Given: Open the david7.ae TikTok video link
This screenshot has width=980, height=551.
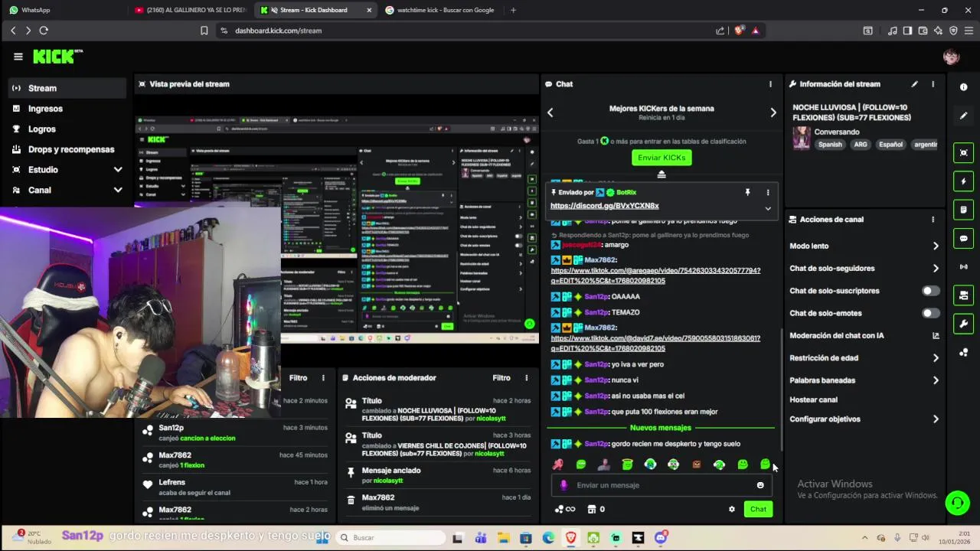Looking at the screenshot, I should pyautogui.click(x=655, y=343).
